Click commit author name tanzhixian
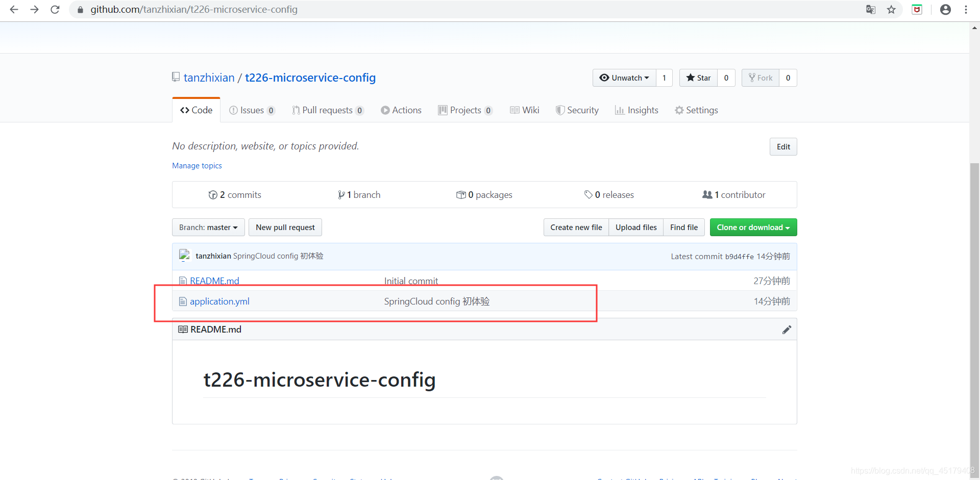Viewport: 980px width, 480px height. 213,256
